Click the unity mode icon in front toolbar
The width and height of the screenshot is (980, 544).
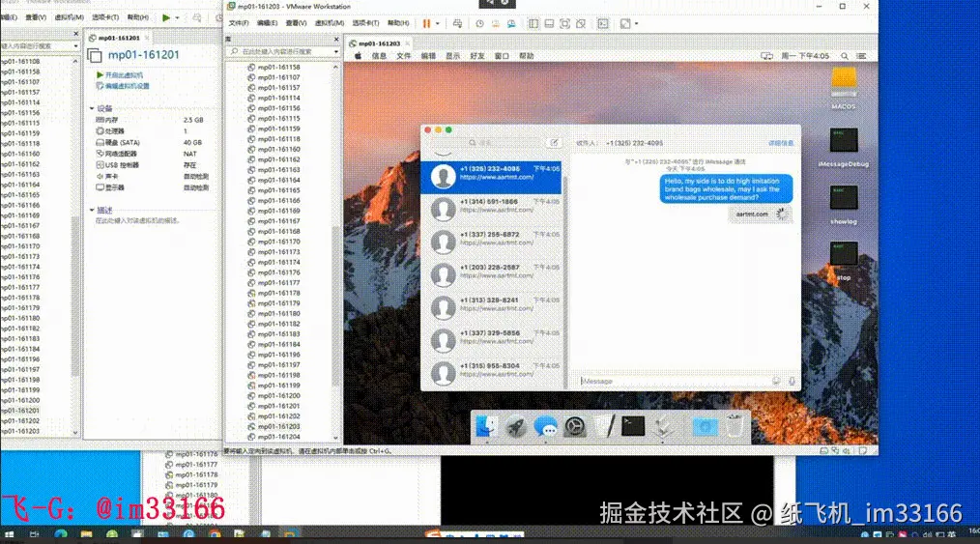(x=581, y=24)
